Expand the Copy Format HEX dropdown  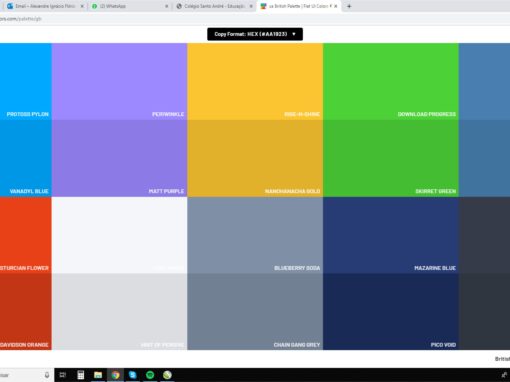tap(255, 34)
